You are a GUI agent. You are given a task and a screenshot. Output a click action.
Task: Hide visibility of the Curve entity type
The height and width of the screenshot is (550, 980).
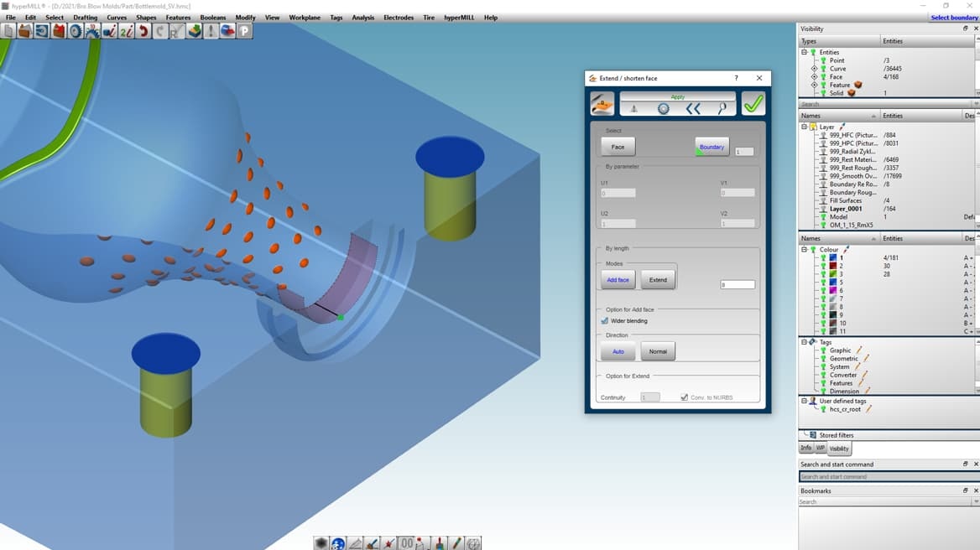point(824,69)
